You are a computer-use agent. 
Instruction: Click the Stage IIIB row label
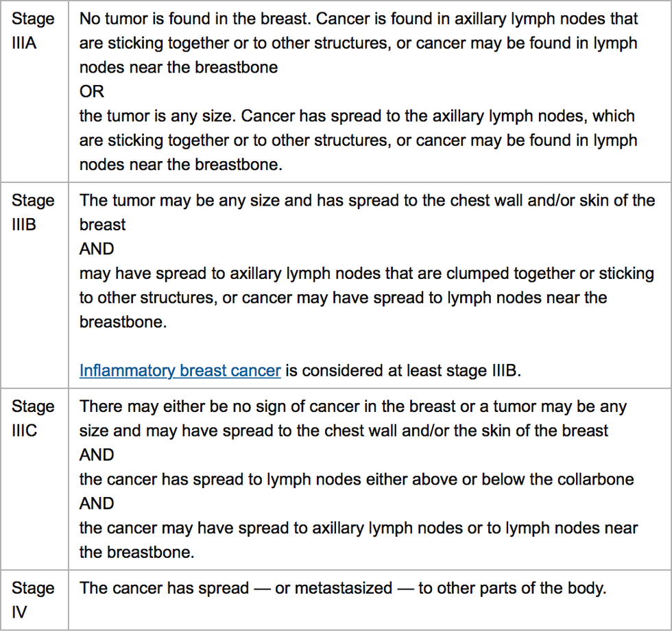(x=33, y=212)
